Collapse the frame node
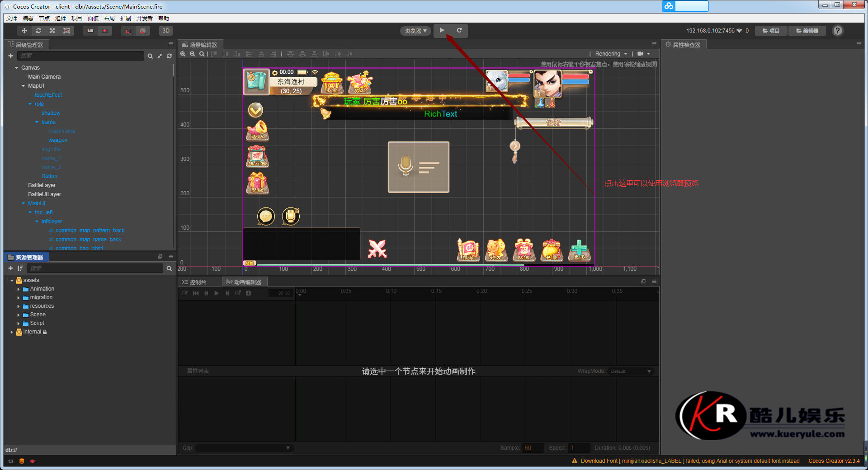868x470 pixels. click(x=37, y=122)
